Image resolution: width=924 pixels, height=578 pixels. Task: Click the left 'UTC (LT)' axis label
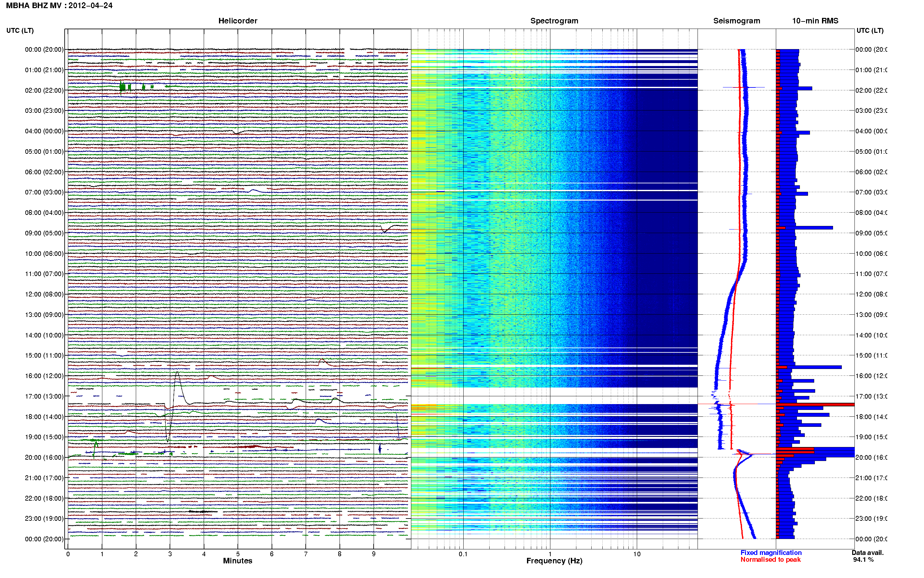[x=20, y=31]
